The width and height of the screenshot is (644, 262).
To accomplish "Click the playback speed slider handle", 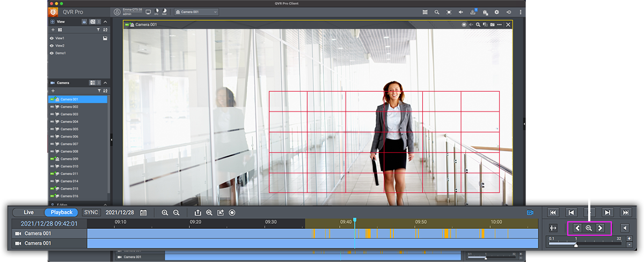I will (576, 245).
